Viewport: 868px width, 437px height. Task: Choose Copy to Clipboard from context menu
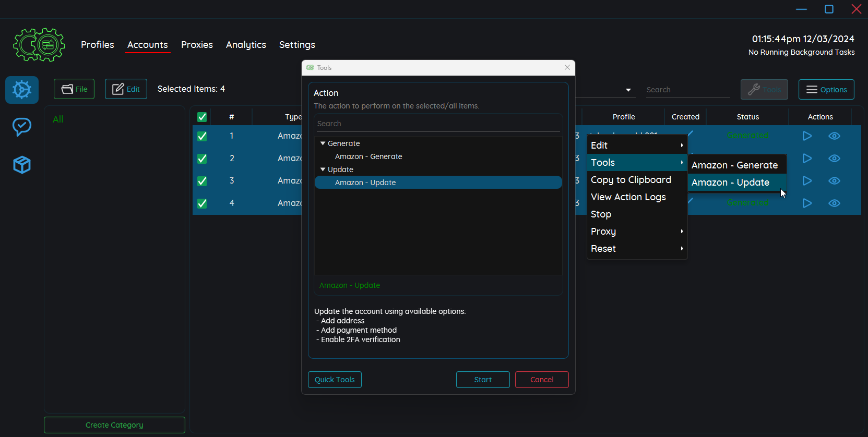631,180
